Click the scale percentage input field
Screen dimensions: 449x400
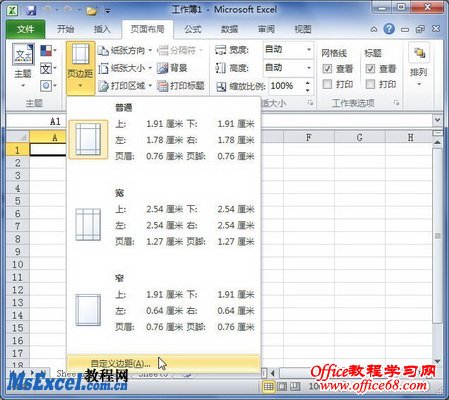(x=287, y=86)
